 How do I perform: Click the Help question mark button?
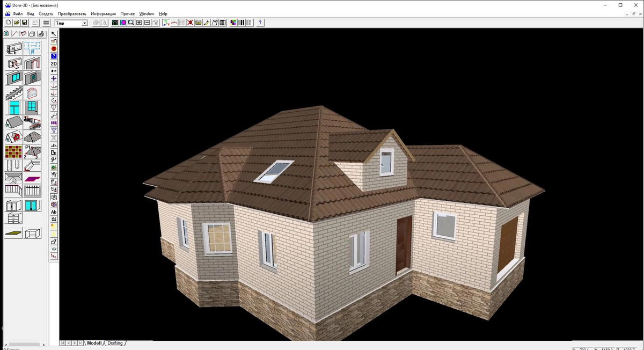(x=259, y=23)
